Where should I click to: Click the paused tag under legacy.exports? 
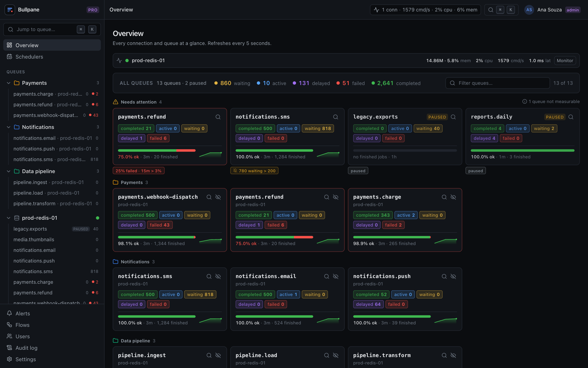(358, 171)
